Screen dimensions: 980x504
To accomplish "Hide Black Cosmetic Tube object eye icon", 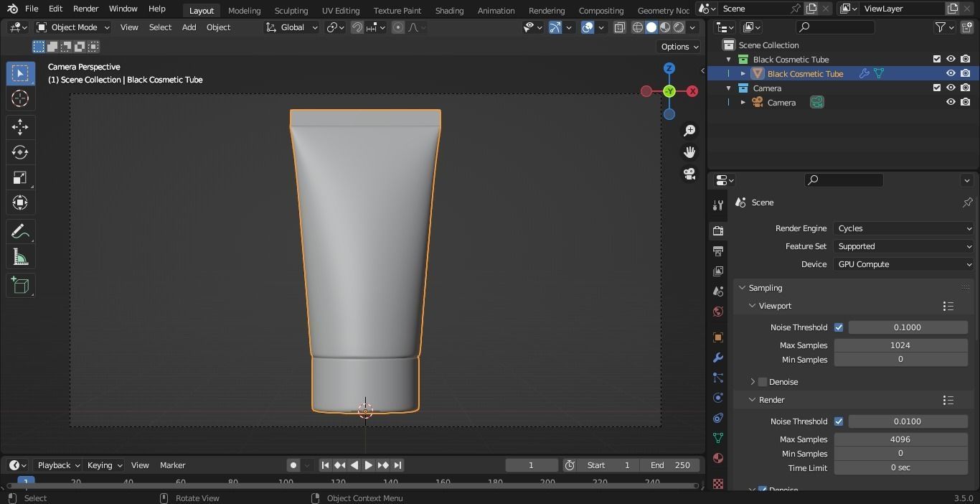I will 951,73.
